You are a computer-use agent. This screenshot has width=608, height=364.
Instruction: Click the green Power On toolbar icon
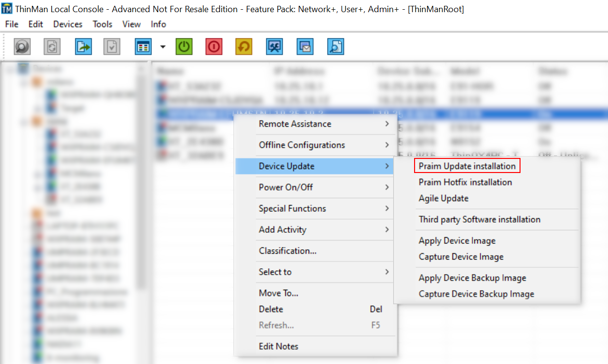pyautogui.click(x=184, y=46)
